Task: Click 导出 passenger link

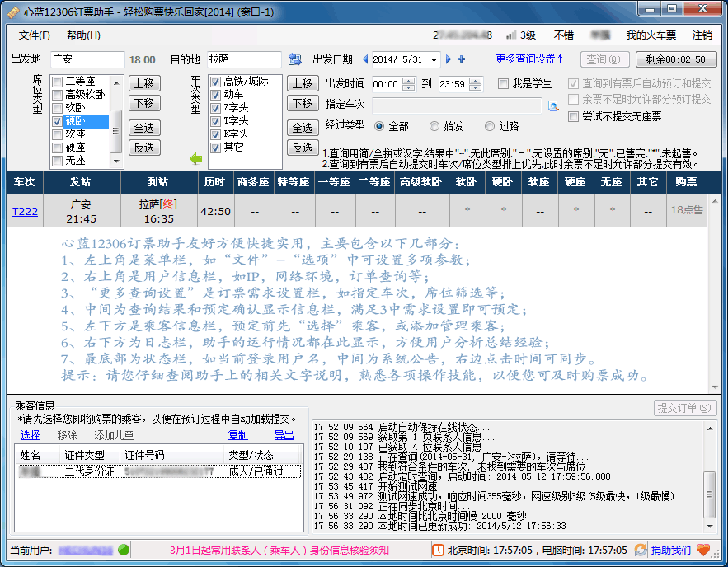Action: (x=284, y=435)
